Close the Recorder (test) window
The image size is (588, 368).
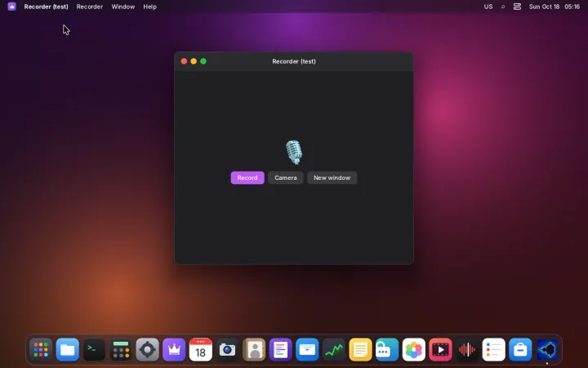pyautogui.click(x=184, y=61)
